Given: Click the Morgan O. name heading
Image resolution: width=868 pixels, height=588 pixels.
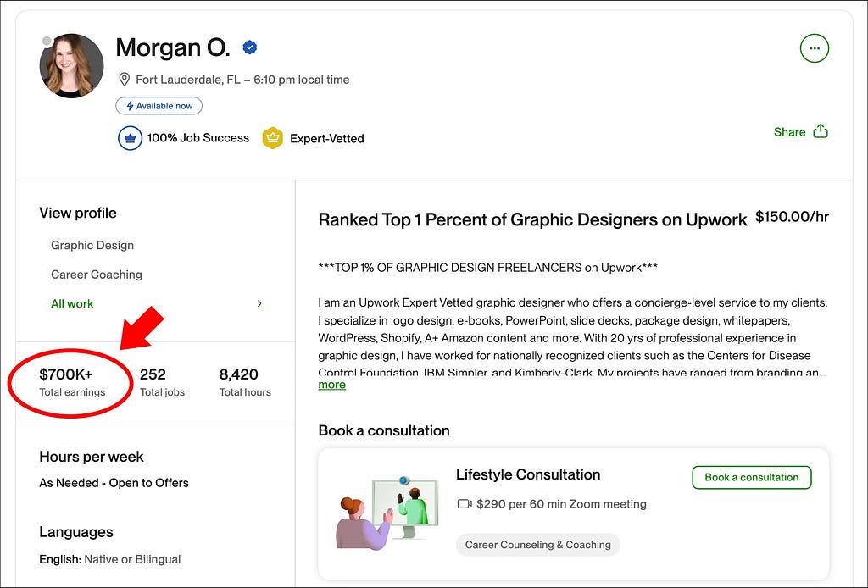Looking at the screenshot, I should tap(173, 48).
